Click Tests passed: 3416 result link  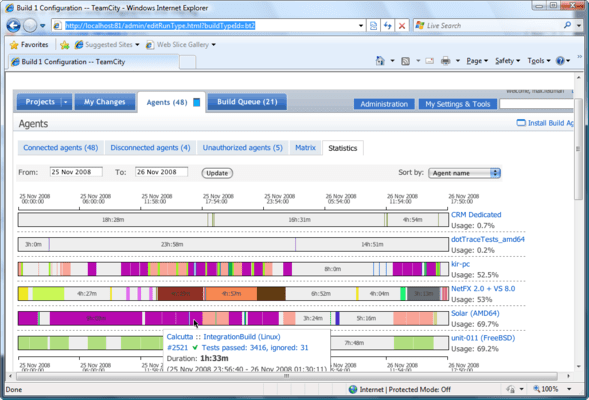coord(255,348)
